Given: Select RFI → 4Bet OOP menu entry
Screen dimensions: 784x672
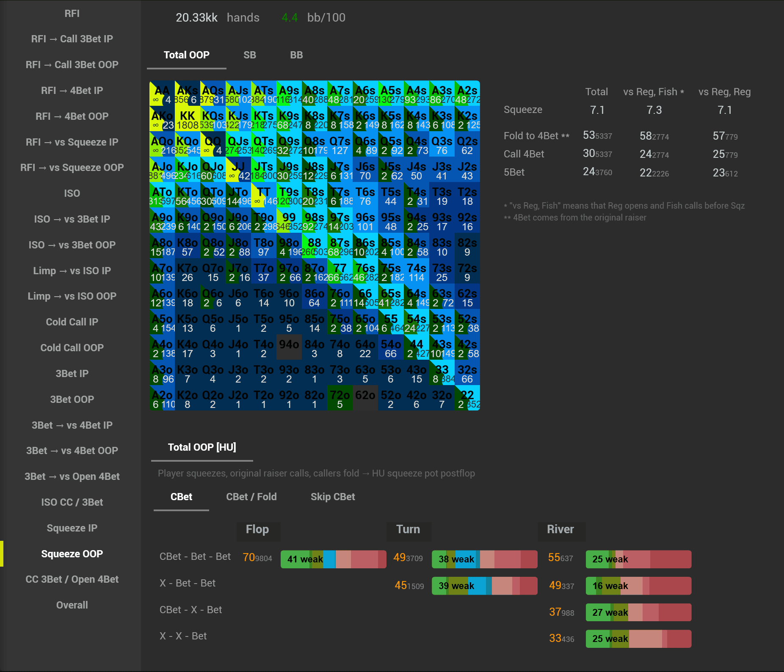Looking at the screenshot, I should pyautogui.click(x=72, y=116).
